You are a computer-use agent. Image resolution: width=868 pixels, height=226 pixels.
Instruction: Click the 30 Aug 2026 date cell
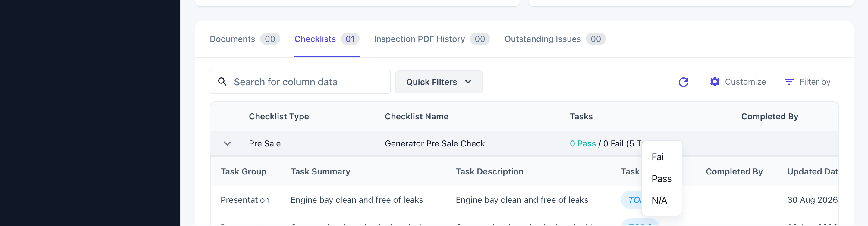(x=812, y=200)
